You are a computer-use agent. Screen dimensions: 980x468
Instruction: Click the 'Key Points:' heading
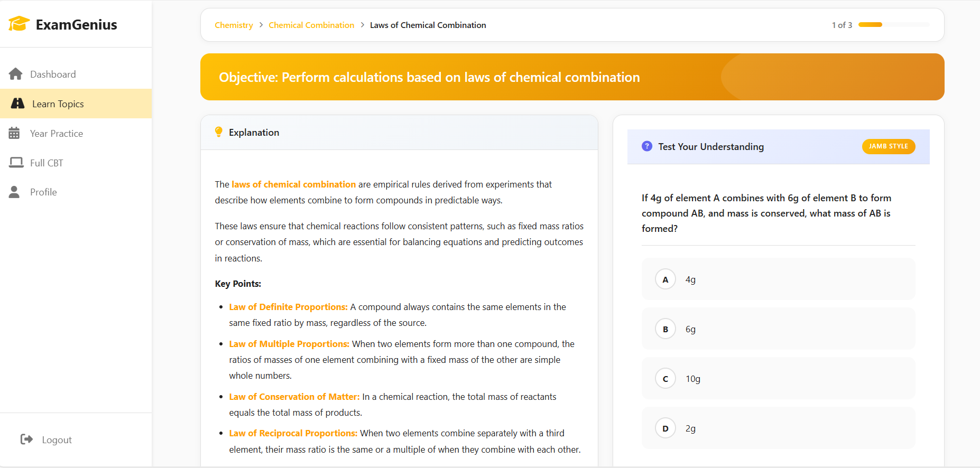point(238,284)
